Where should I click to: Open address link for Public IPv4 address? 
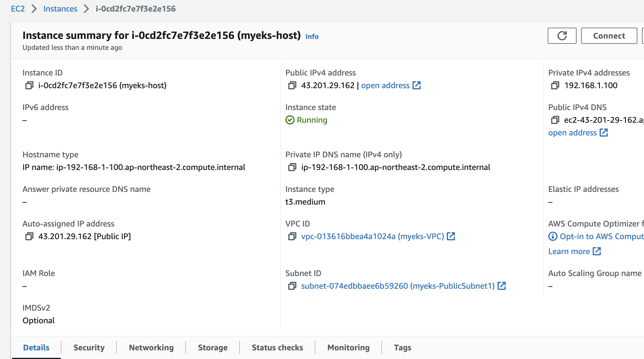(391, 85)
